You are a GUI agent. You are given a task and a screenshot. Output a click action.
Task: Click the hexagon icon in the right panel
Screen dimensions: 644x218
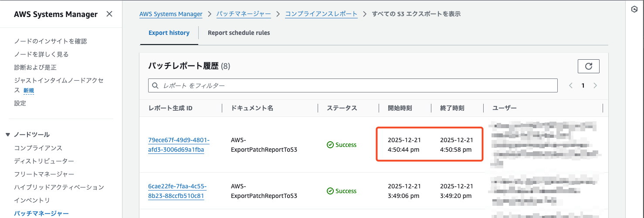tap(634, 10)
